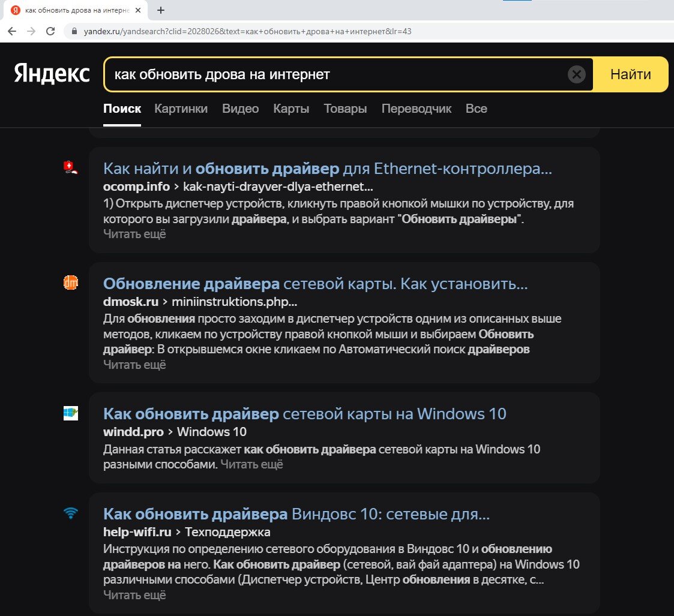674x616 pixels.
Task: Click the Техподдержка breadcrumb link
Action: 227,532
